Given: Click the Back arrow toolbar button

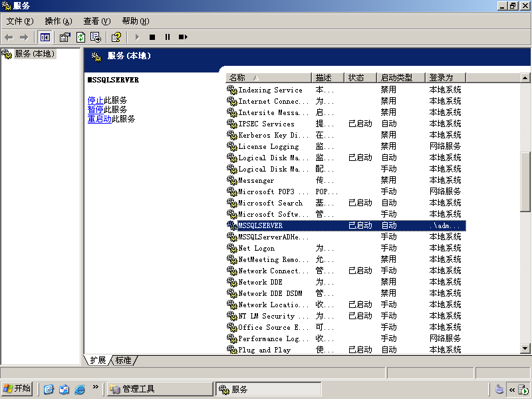Looking at the screenshot, I should click(x=9, y=37).
